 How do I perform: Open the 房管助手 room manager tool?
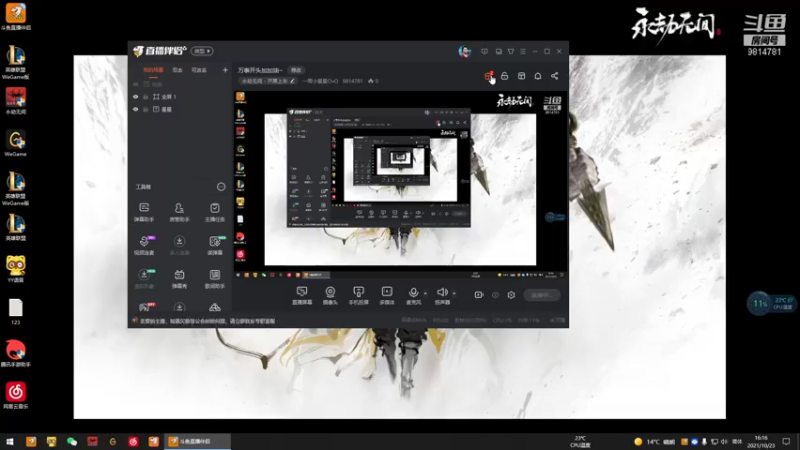coord(179,212)
